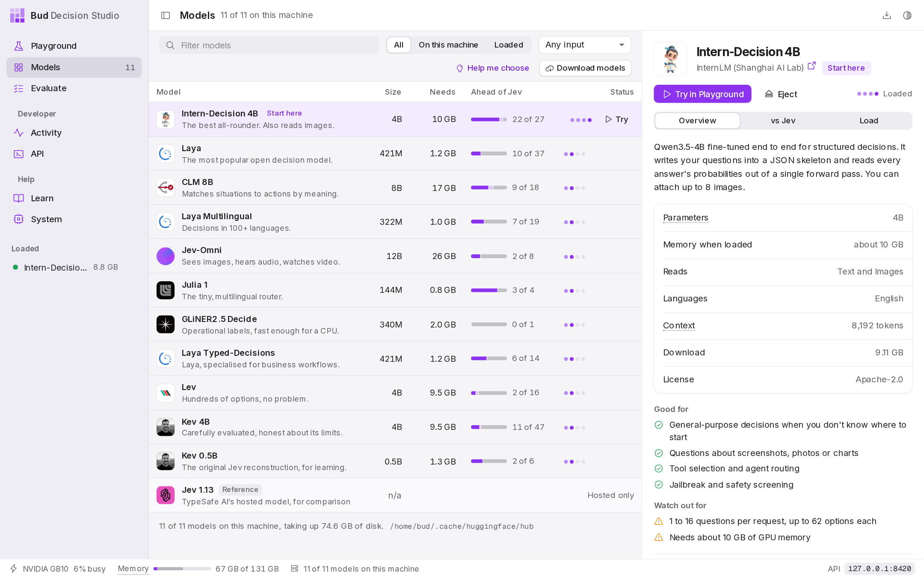Toggle the sidebar panel icon
Image resolution: width=924 pixels, height=578 pixels.
(x=166, y=15)
